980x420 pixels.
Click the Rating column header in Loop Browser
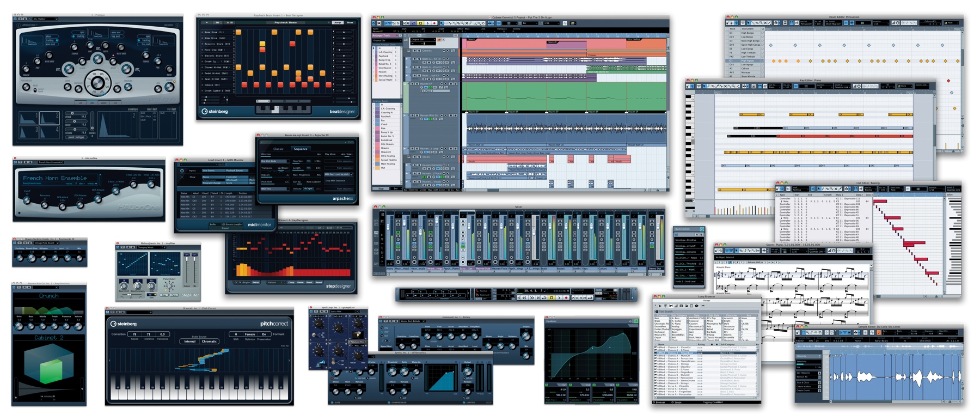(703, 344)
